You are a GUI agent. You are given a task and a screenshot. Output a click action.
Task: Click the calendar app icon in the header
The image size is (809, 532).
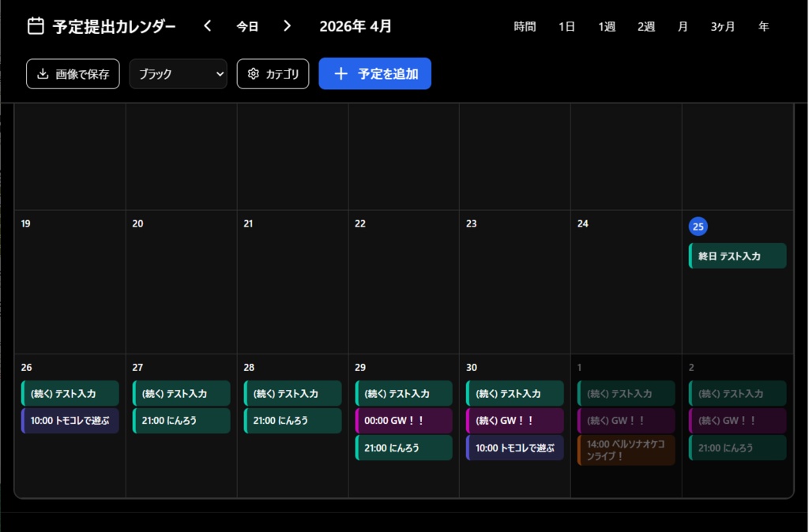[x=35, y=25]
